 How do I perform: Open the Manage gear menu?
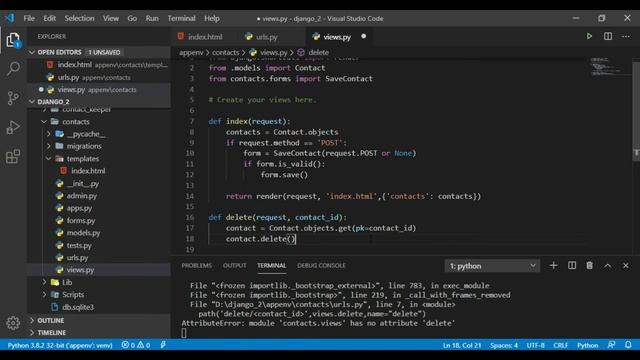click(x=13, y=323)
